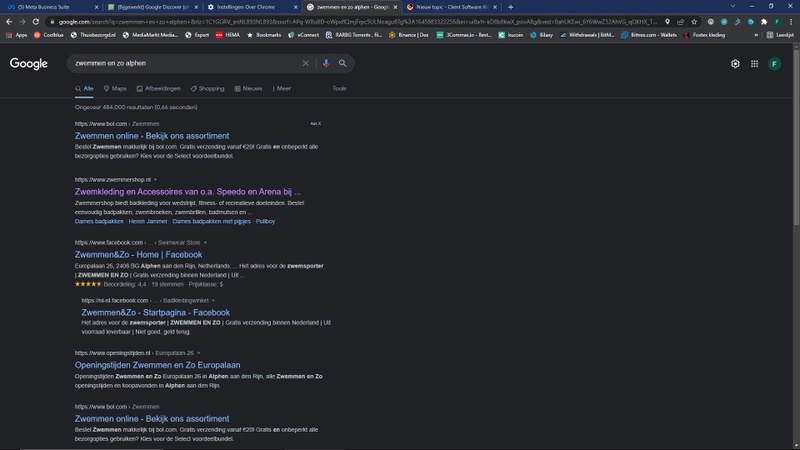
Task: Open the Dames badpakken sitelink
Action: pos(99,221)
